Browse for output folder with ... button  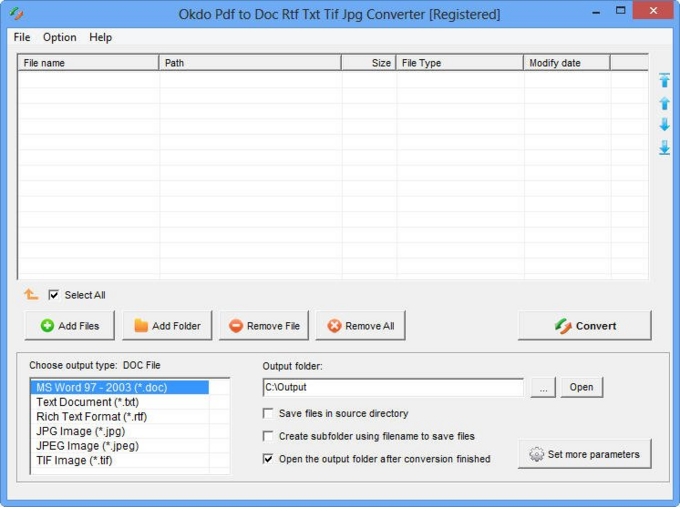[x=543, y=387]
